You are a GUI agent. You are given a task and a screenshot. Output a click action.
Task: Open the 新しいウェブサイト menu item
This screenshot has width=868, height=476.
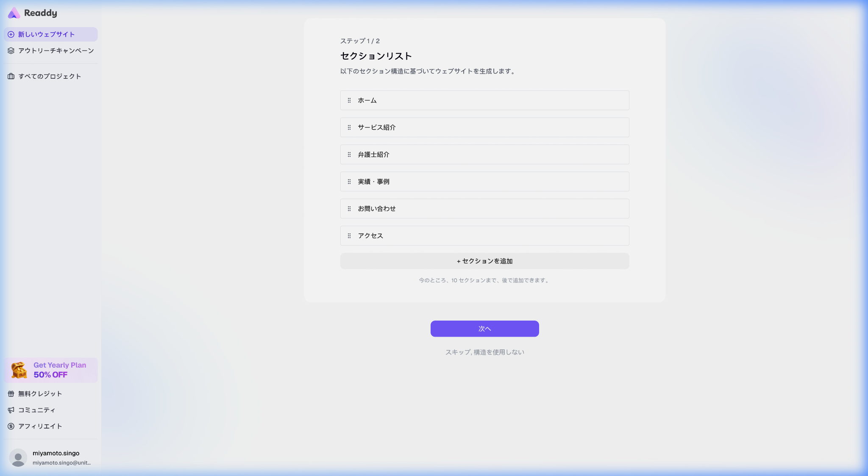[51, 34]
